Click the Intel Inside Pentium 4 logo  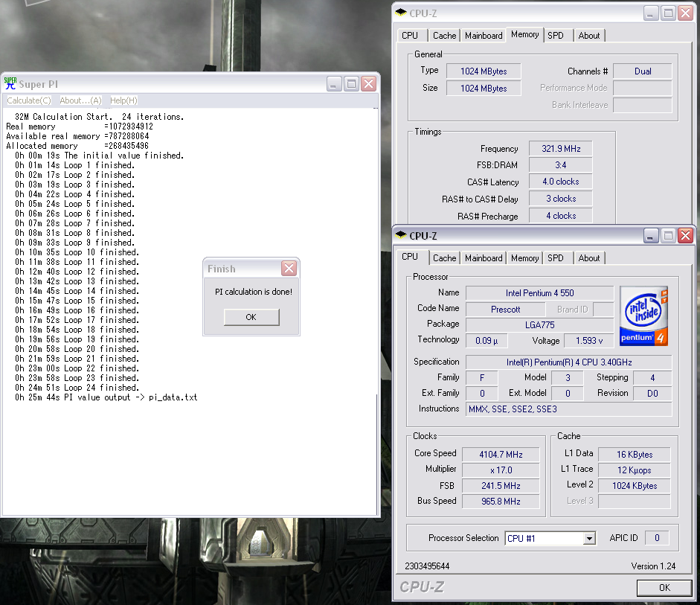[x=643, y=316]
